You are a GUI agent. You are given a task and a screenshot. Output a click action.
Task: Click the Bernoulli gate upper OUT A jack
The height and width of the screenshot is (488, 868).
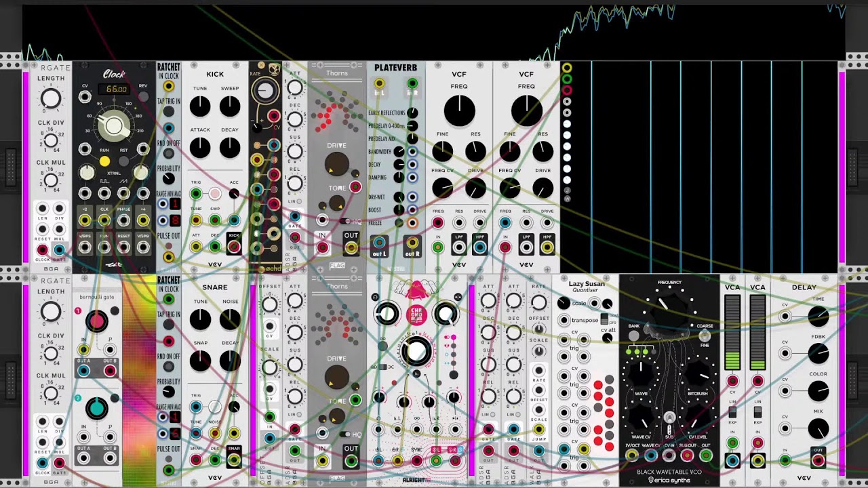click(83, 371)
